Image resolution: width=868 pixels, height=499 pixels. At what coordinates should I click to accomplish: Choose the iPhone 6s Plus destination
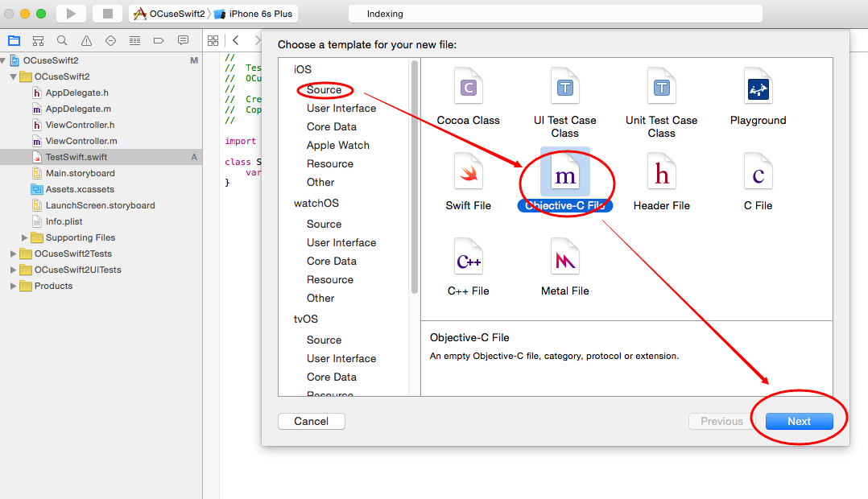coord(254,14)
